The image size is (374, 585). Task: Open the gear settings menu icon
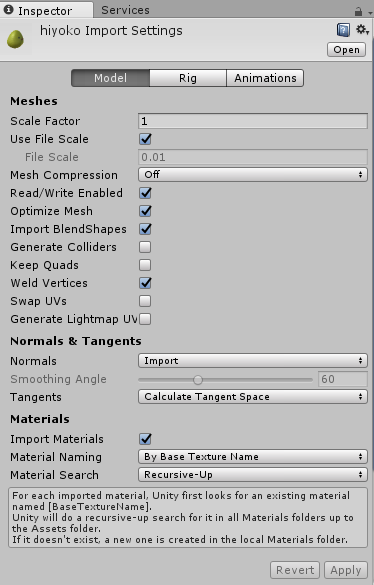362,29
